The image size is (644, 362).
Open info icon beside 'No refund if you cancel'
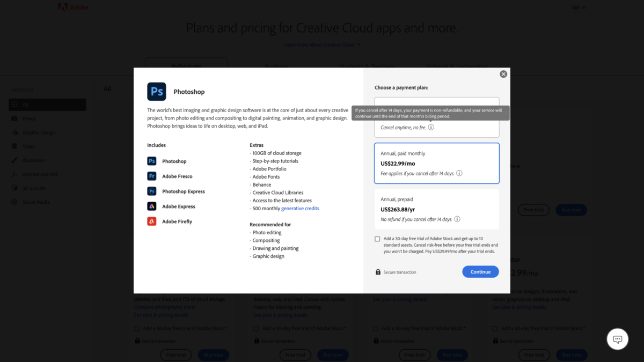click(457, 219)
